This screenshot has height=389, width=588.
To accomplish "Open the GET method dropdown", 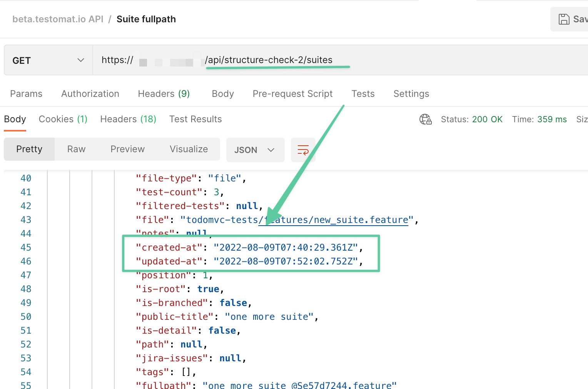I will (x=48, y=60).
